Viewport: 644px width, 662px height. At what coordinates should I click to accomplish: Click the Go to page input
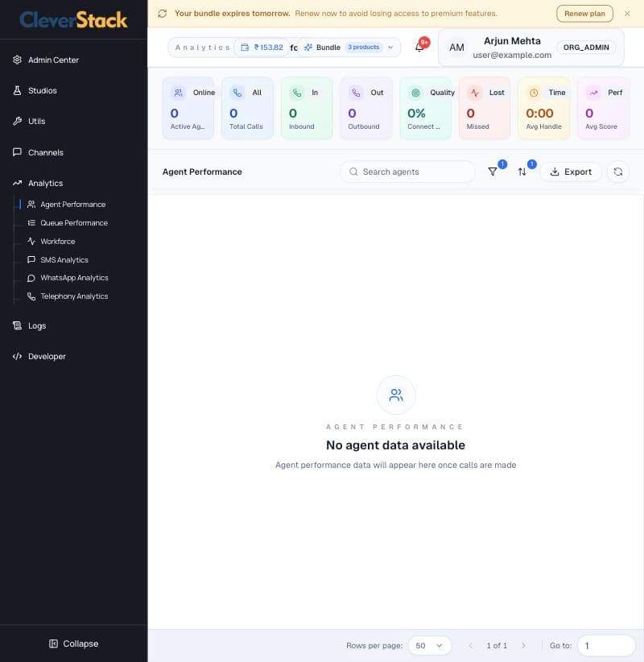(606, 646)
